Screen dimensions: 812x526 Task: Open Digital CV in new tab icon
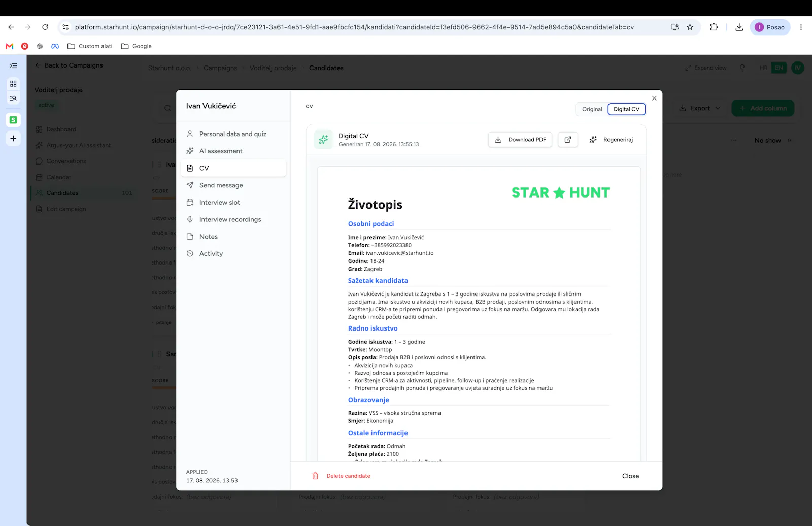(568, 140)
